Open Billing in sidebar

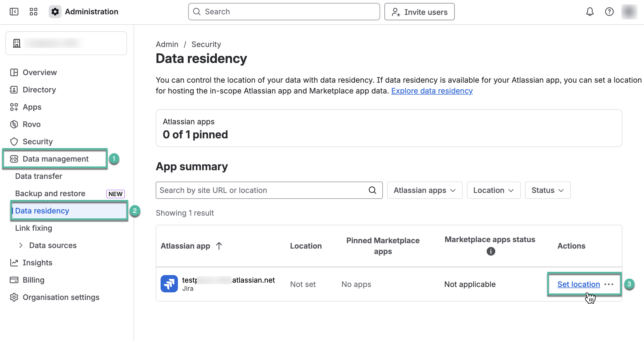click(33, 280)
